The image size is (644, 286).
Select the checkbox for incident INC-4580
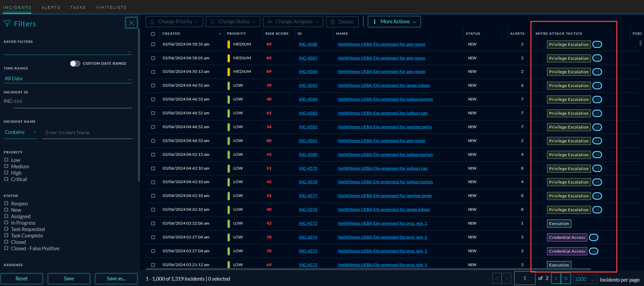coord(153,155)
